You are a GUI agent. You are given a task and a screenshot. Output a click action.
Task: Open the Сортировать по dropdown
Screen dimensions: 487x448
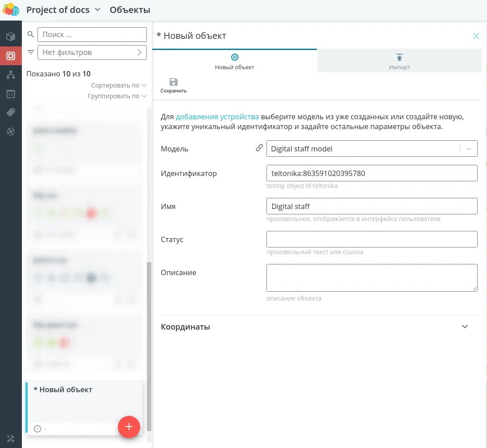click(x=119, y=85)
